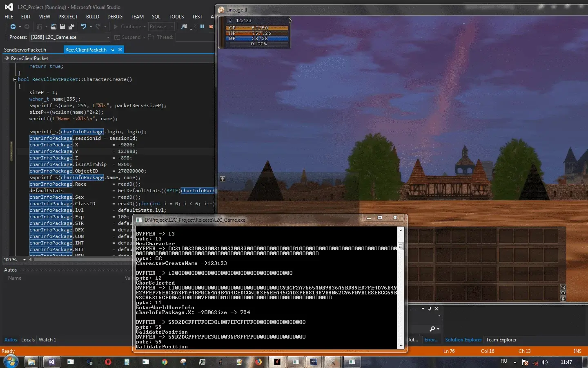This screenshot has width=588, height=368.
Task: Open the Process L2C_Game.exe combo box
Action: click(70, 37)
